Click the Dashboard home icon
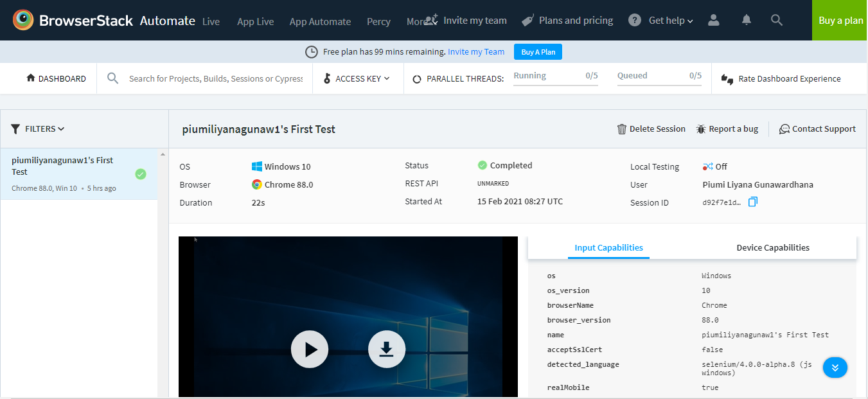Screen dimensions: 868x399 click(x=31, y=78)
